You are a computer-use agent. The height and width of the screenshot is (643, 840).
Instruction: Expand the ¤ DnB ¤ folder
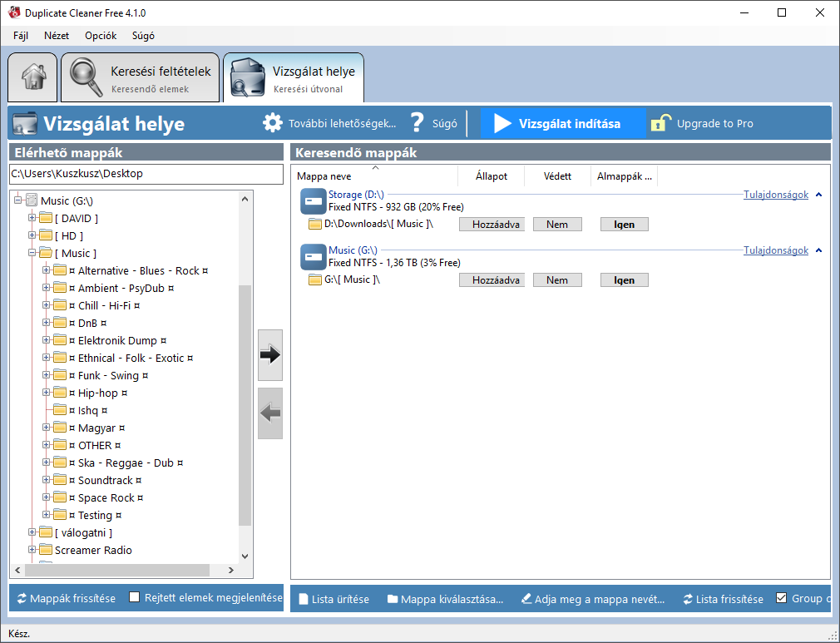[46, 323]
